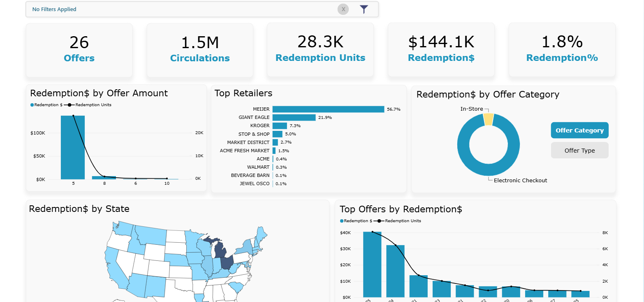Click the MEIJER retailer bar
The image size is (644, 302).
tap(328, 109)
